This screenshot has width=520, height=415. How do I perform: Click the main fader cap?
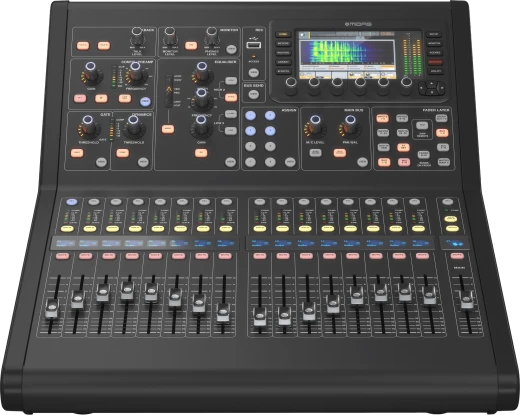click(x=467, y=299)
